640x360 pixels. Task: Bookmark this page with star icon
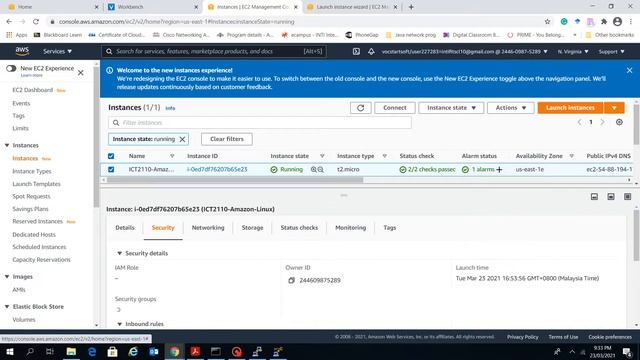tap(547, 22)
